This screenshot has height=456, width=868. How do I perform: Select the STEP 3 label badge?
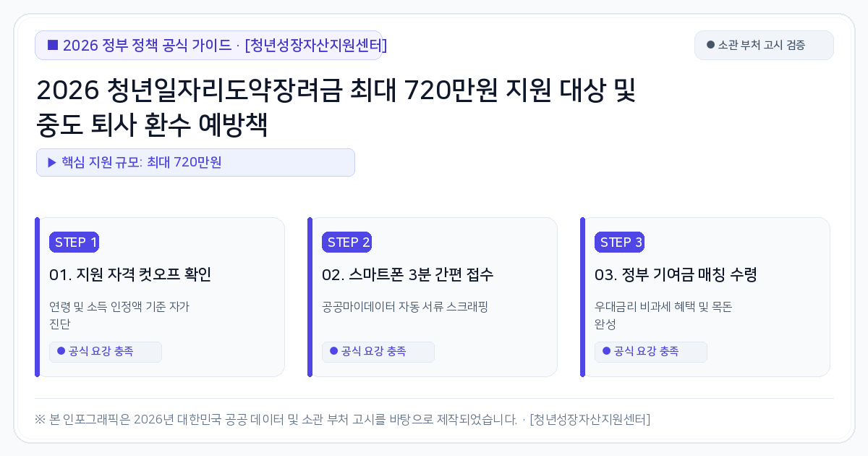coord(619,242)
